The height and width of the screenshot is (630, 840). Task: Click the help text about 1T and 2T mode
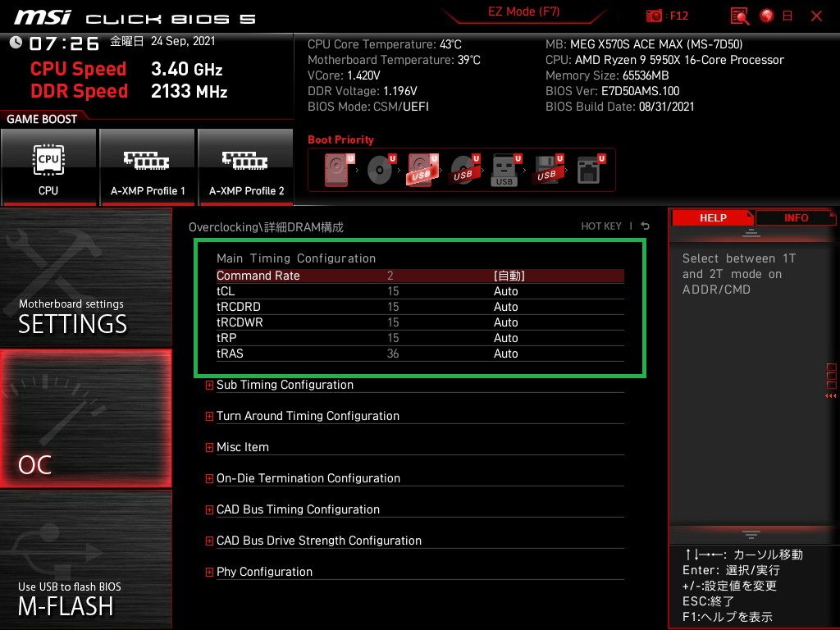[x=739, y=274]
